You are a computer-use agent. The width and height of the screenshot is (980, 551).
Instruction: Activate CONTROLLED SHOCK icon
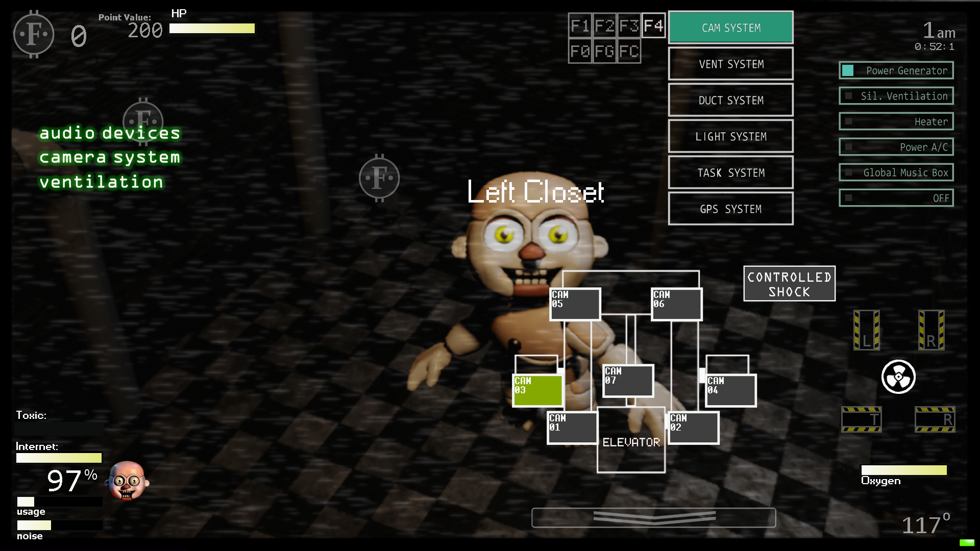pyautogui.click(x=788, y=283)
